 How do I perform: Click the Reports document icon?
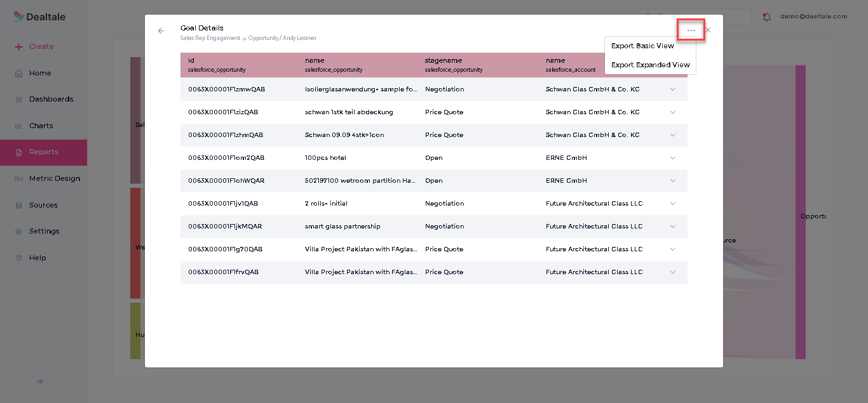(18, 152)
